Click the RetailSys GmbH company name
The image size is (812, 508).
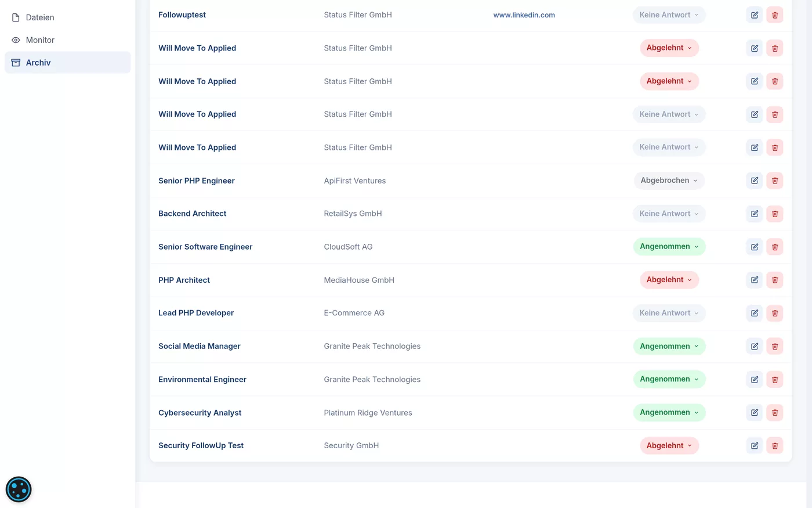pyautogui.click(x=353, y=214)
